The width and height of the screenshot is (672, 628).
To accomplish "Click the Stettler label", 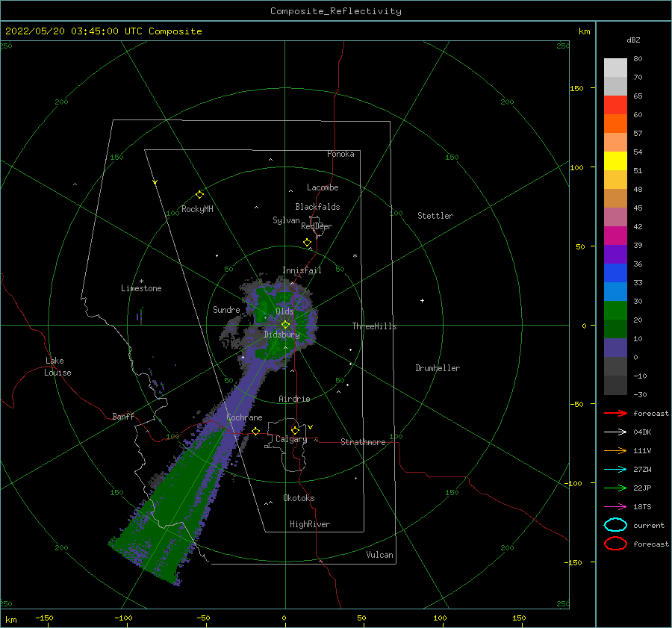I will pyautogui.click(x=435, y=216).
